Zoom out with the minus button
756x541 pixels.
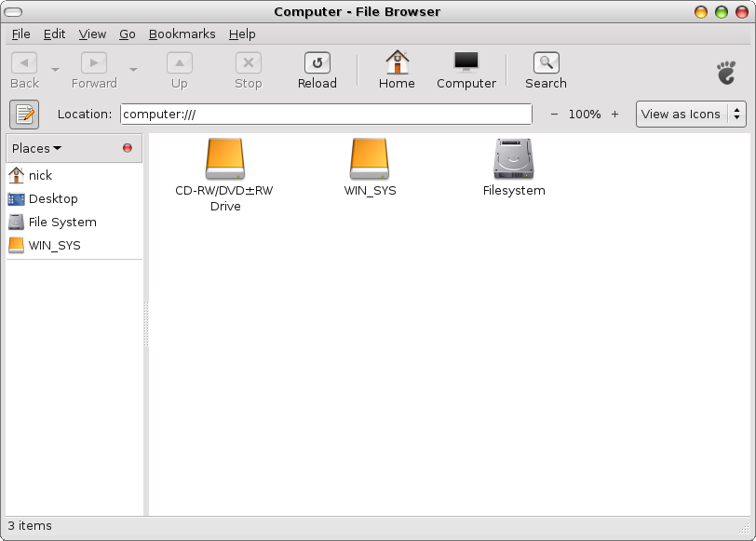pyautogui.click(x=555, y=115)
